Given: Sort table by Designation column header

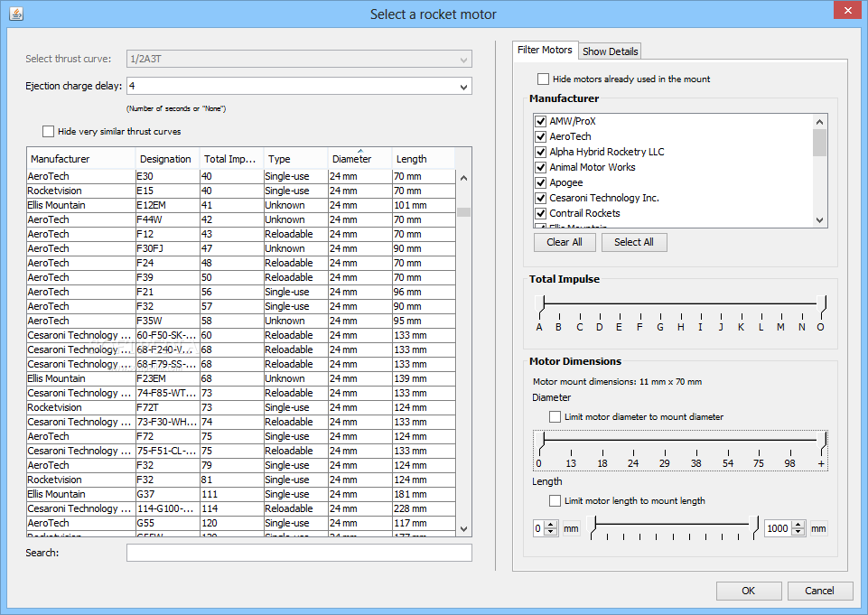Looking at the screenshot, I should (167, 159).
